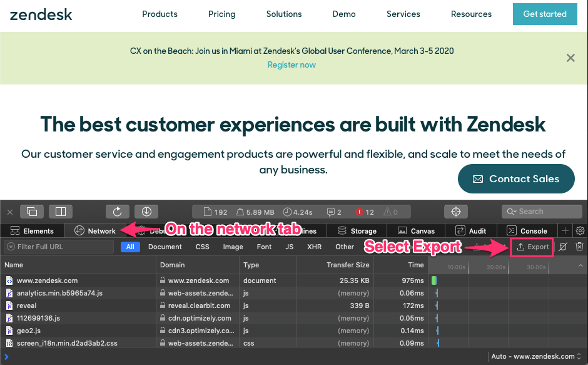
Task: Dismiss the conference banner
Action: point(570,58)
